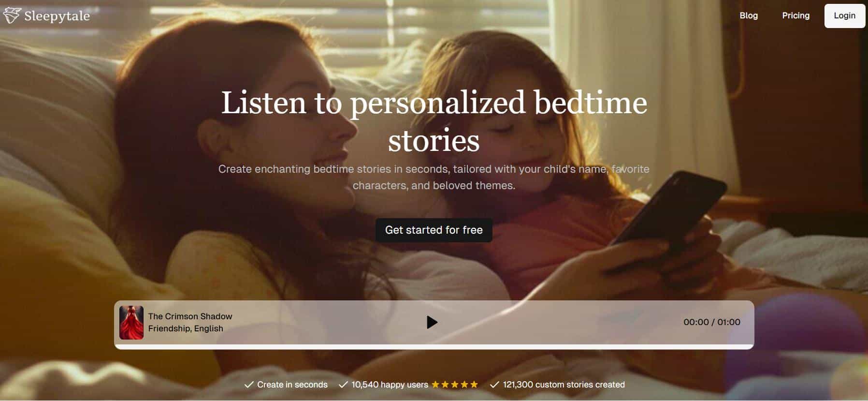Click the last gold rating star
The height and width of the screenshot is (401, 868).
point(474,385)
